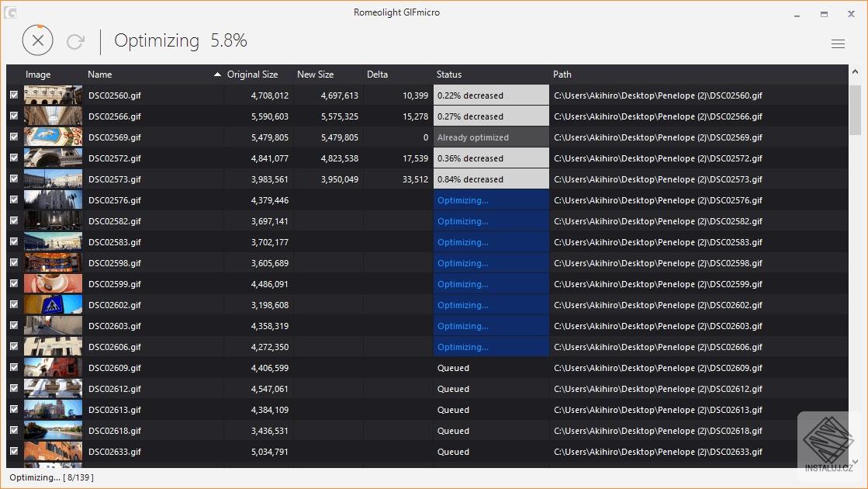
Task: Cancel optimization with the circled X button
Action: tap(37, 40)
